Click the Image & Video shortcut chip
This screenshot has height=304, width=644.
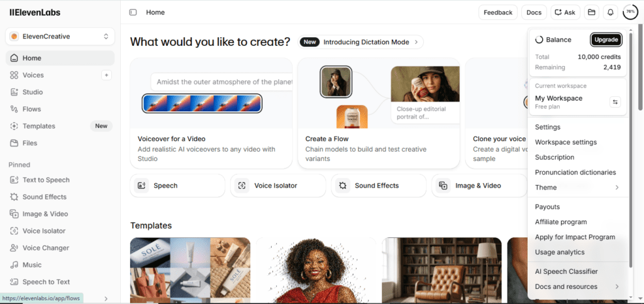click(479, 186)
